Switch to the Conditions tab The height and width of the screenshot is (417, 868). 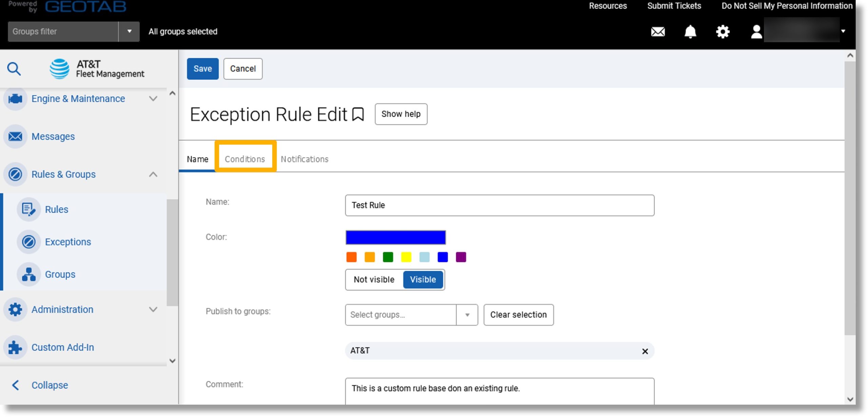(245, 159)
